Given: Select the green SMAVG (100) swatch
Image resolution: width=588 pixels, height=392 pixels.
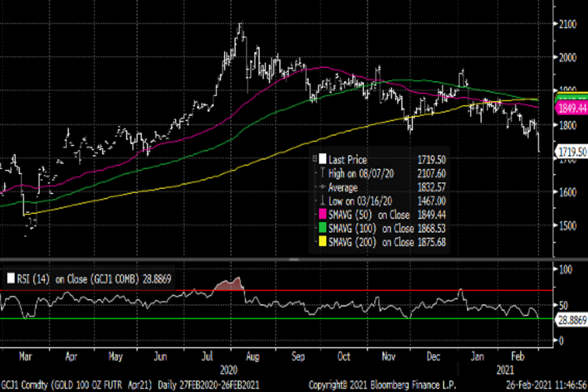Looking at the screenshot, I should click(322, 228).
